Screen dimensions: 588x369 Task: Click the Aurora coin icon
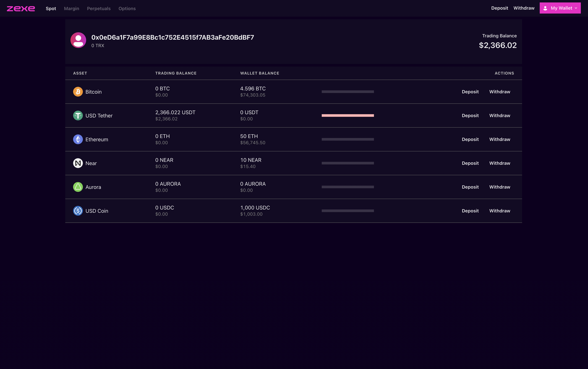(x=78, y=187)
